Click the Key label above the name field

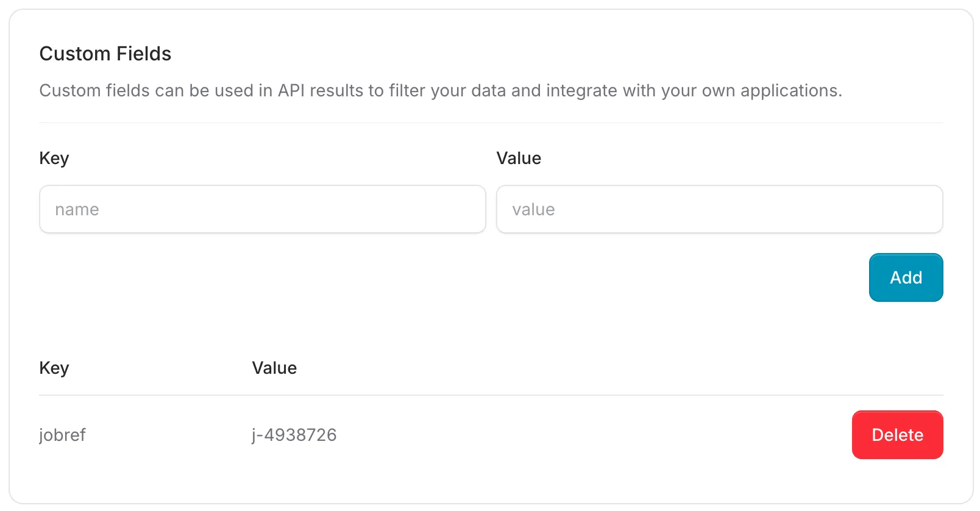tap(54, 158)
